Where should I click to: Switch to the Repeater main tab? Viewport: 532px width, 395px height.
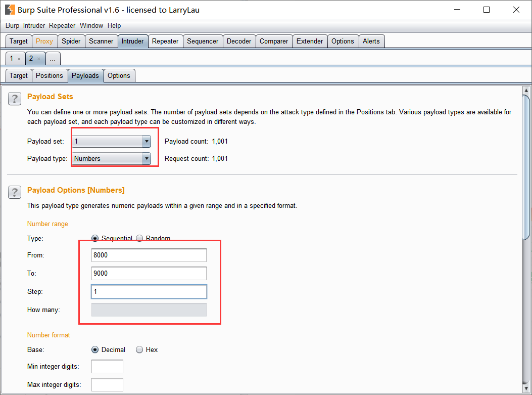[x=165, y=41]
